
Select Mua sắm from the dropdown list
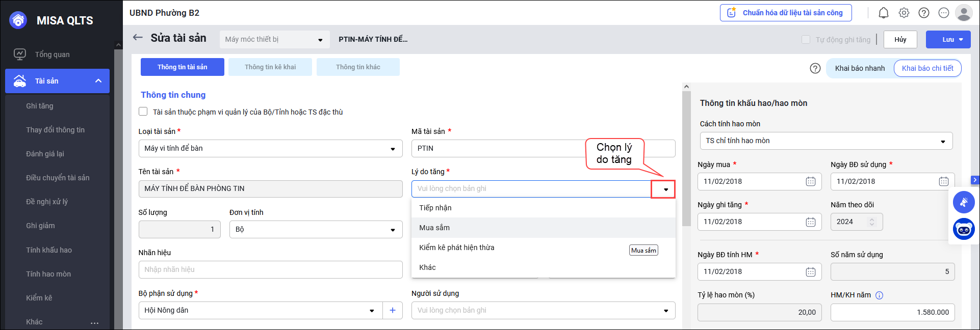click(x=434, y=228)
